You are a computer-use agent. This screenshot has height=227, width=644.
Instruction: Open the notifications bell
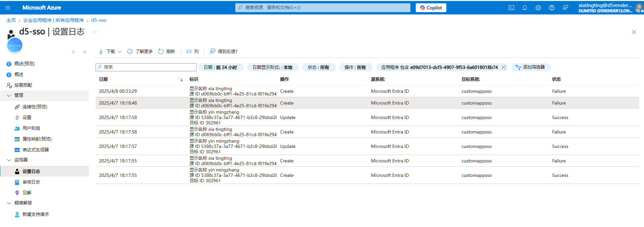(x=525, y=8)
